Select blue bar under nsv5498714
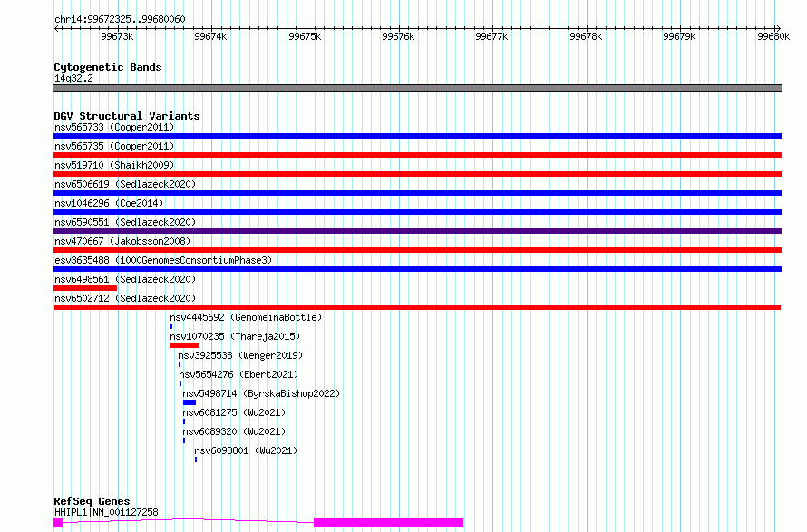This screenshot has width=807, height=532. [190, 402]
